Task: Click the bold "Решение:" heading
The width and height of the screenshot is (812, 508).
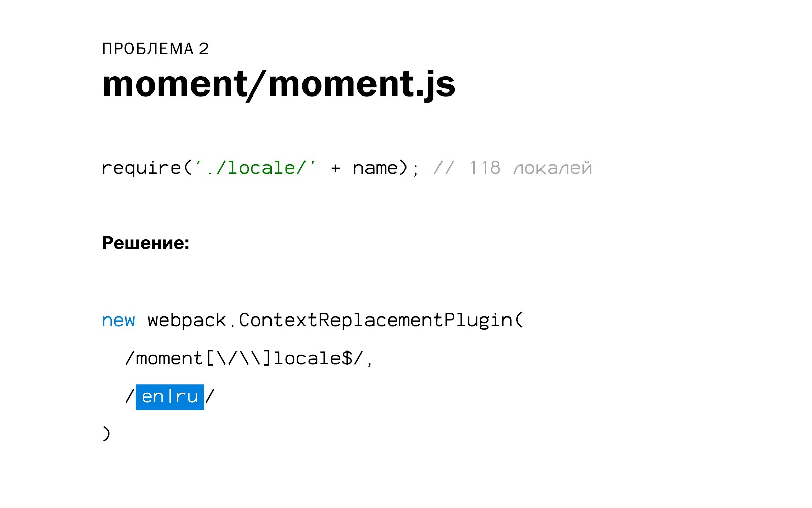Action: coord(146,243)
